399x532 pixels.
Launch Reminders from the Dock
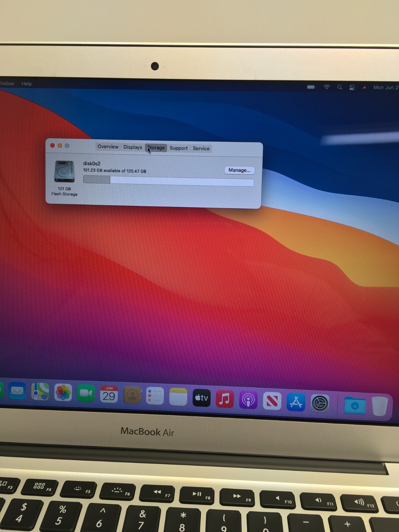click(x=155, y=396)
